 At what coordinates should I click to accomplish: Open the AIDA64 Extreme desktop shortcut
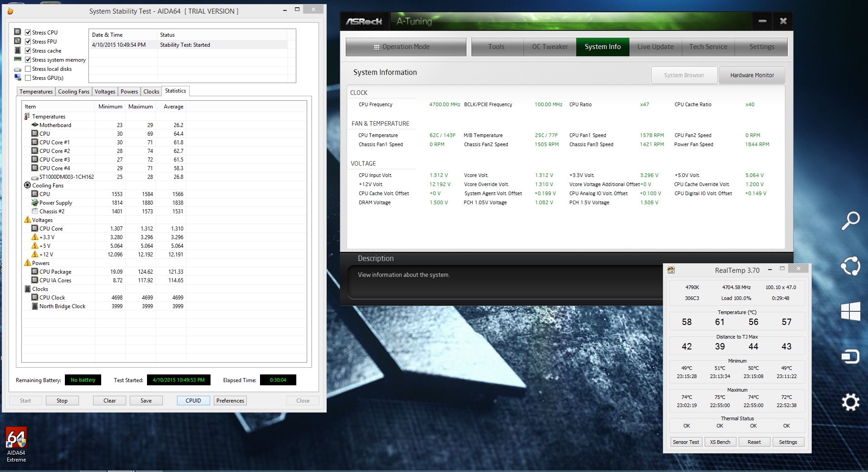(x=16, y=445)
